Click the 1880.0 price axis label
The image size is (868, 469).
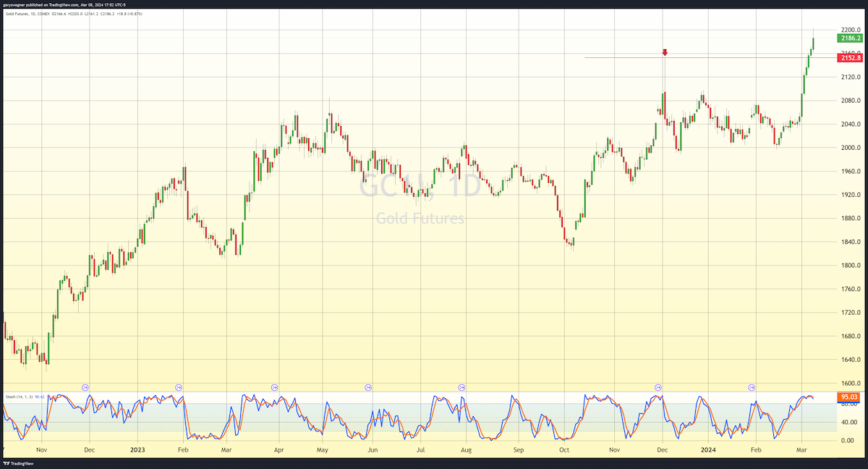tap(850, 219)
